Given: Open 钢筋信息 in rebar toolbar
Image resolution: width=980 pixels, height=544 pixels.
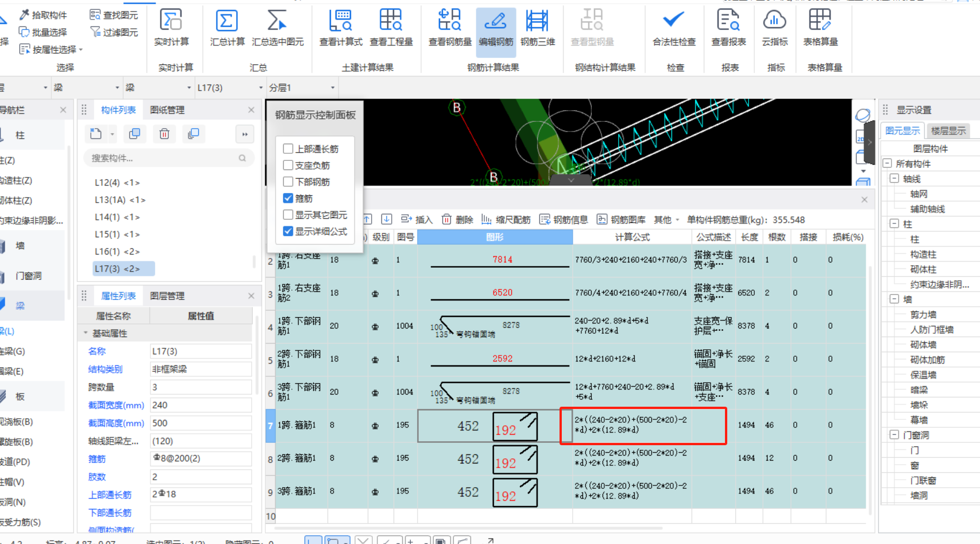Looking at the screenshot, I should 564,219.
